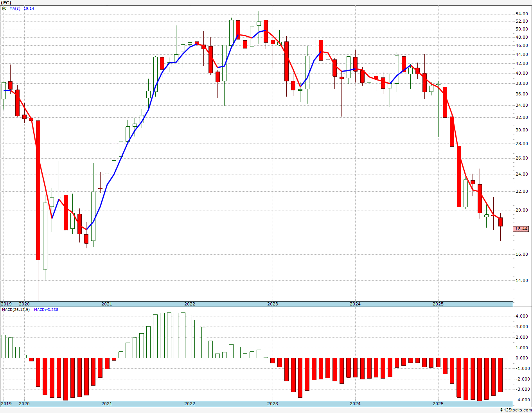The width and height of the screenshot is (532, 413).
Task: Click the 16.00 price axis label
Action: click(x=521, y=255)
